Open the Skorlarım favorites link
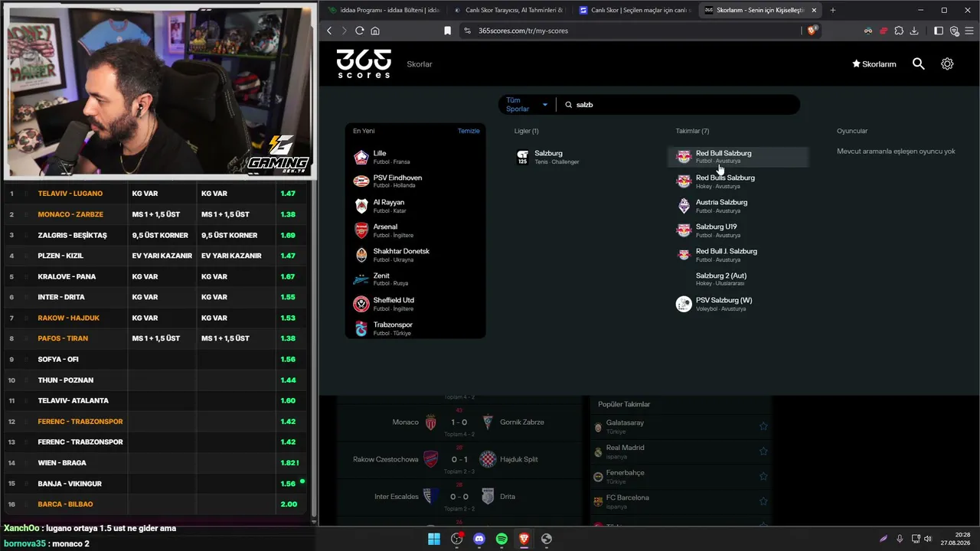This screenshot has width=980, height=551. 874,64
